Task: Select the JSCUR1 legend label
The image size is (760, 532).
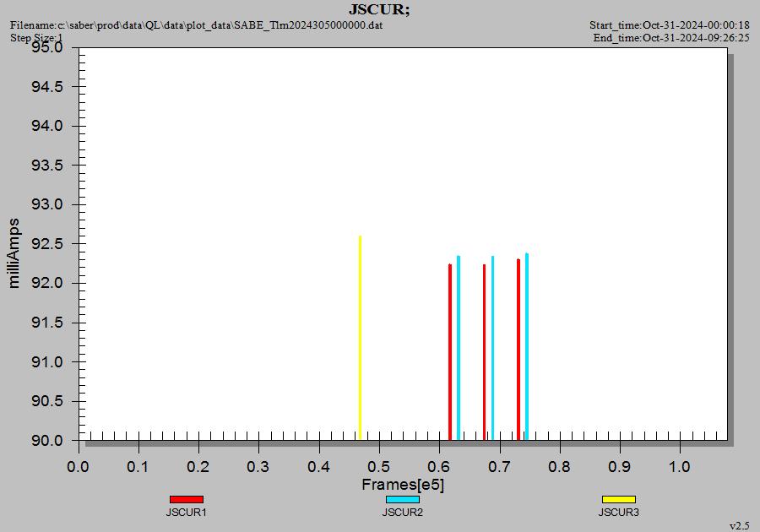Action: [187, 512]
